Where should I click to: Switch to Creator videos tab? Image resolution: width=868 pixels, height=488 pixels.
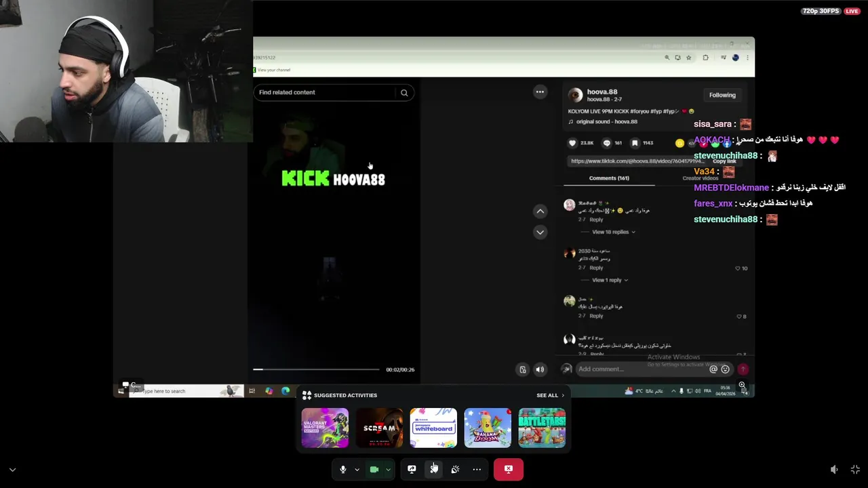point(701,178)
